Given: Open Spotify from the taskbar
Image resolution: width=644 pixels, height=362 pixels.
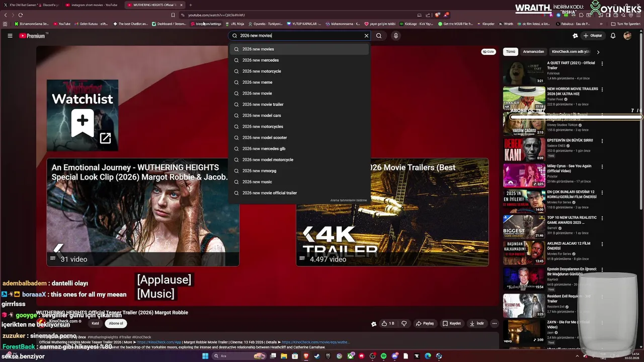Looking at the screenshot, I should coord(383,356).
